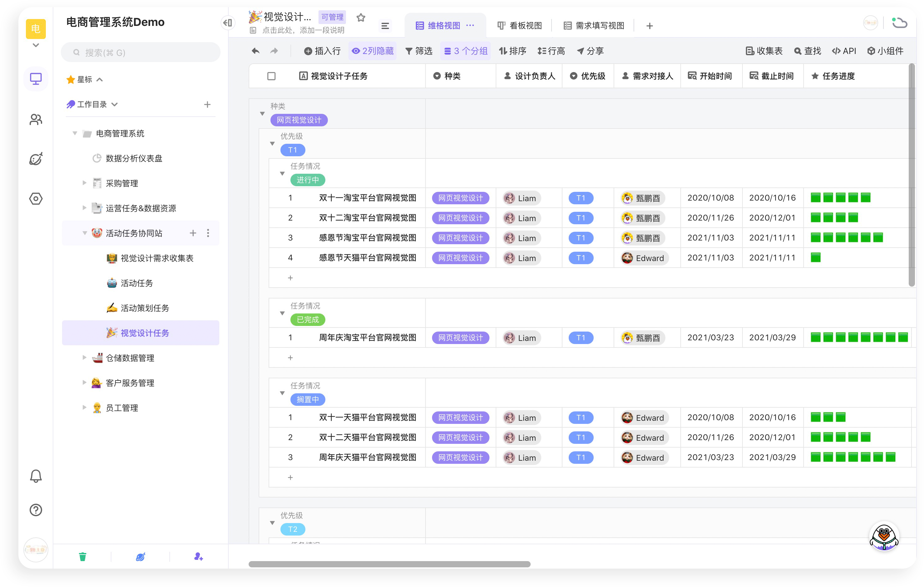The height and width of the screenshot is (587, 924).
Task: Expand the 运营任务&数据资源 folder arrow
Action: (85, 208)
